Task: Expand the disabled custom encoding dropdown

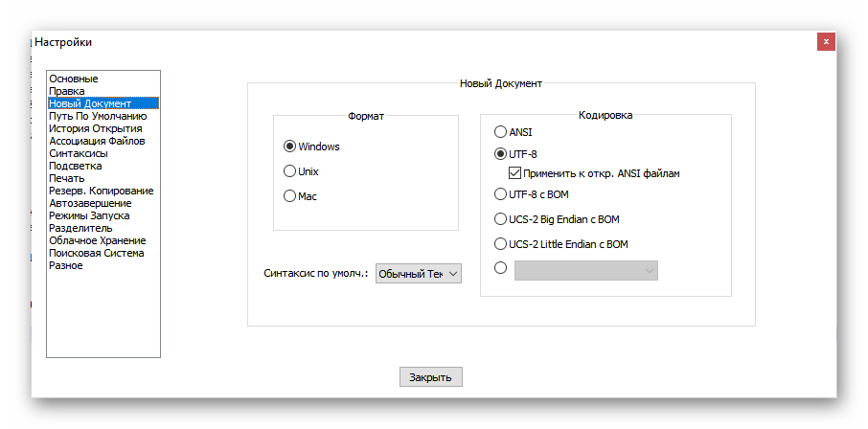Action: (x=586, y=271)
